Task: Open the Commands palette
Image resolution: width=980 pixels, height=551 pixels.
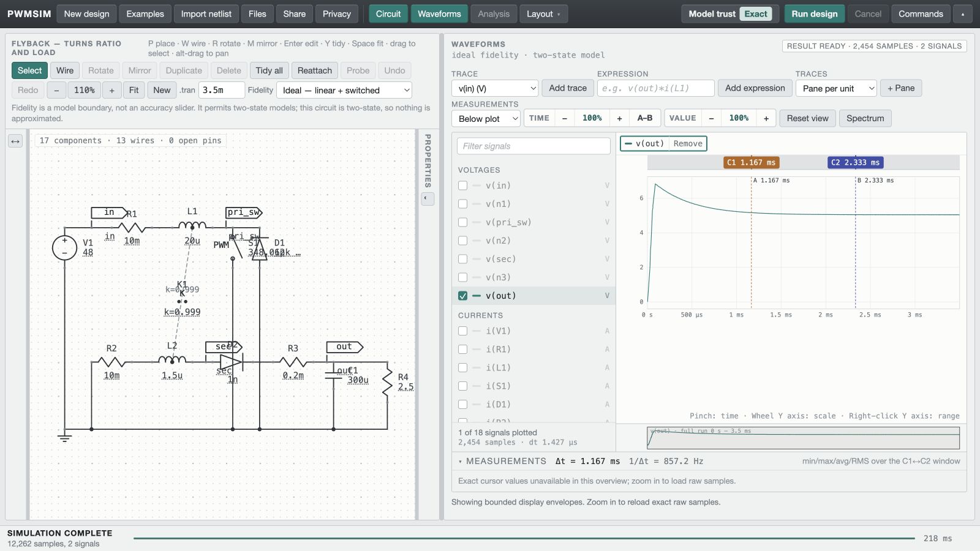Action: coord(921,14)
